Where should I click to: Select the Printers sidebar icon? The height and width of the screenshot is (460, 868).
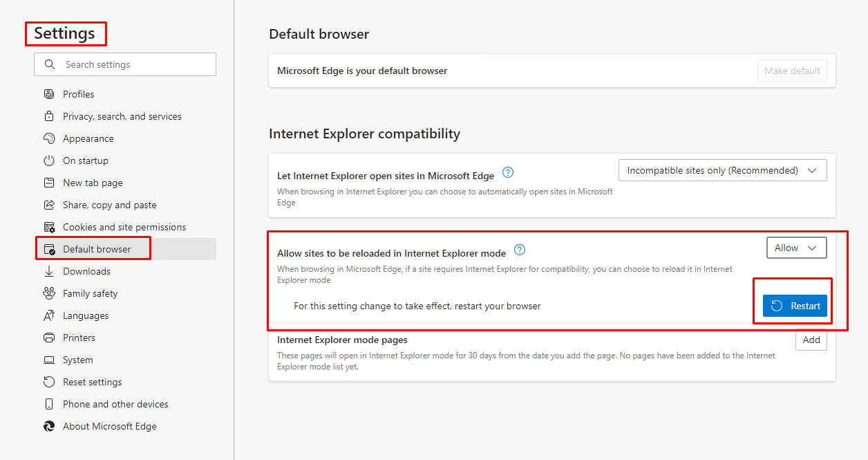point(48,337)
